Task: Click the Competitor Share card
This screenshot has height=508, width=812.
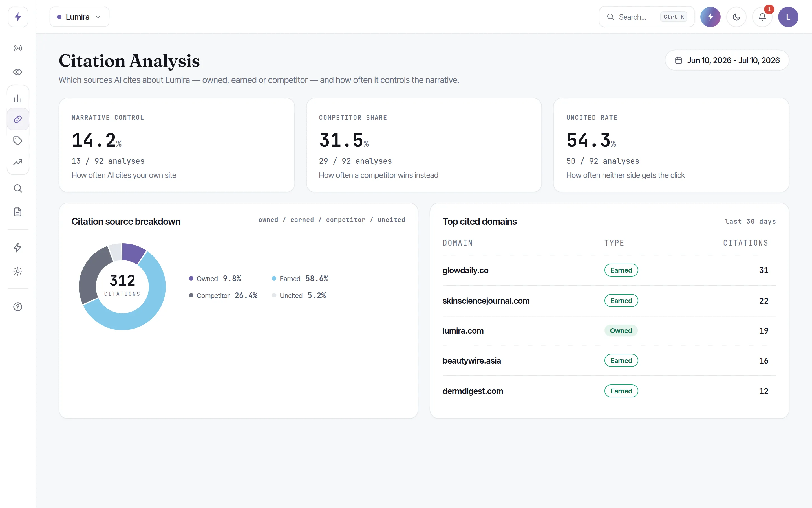Action: (424, 145)
